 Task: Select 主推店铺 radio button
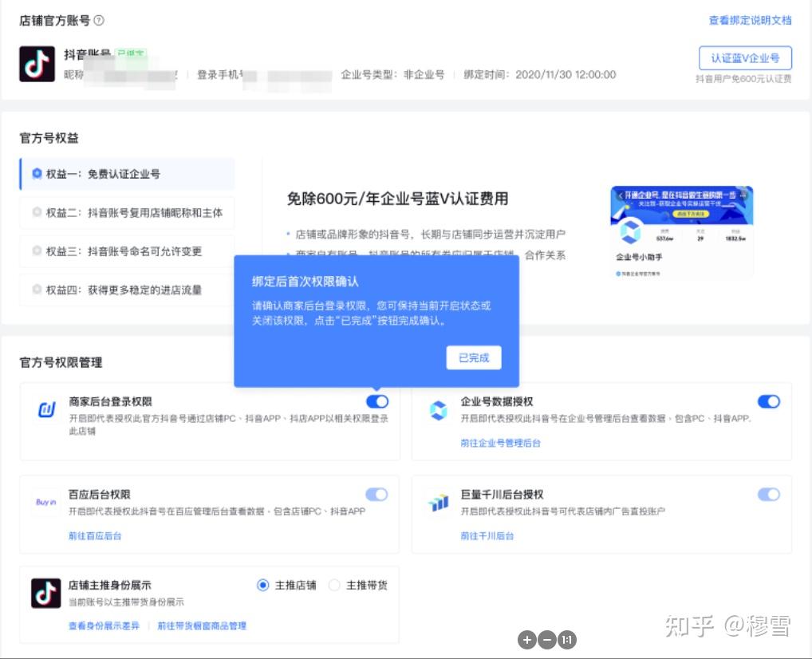[x=263, y=585]
